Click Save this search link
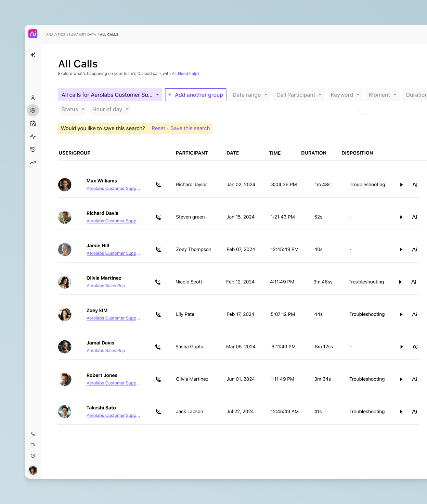The width and height of the screenshot is (427, 504). [190, 128]
